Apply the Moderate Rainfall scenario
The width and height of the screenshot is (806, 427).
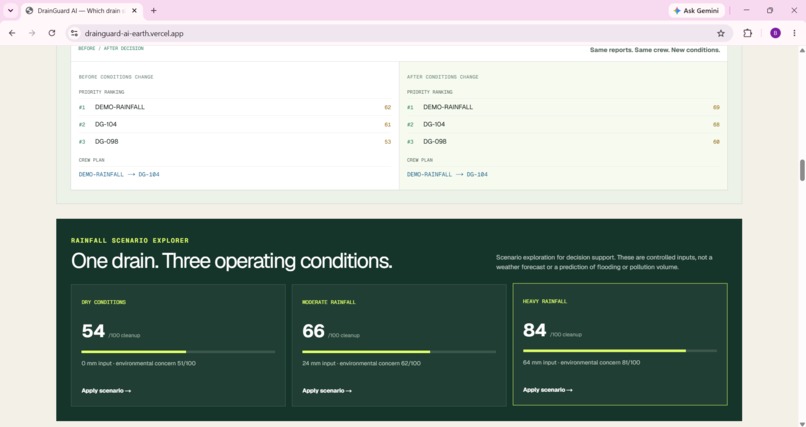[327, 391]
